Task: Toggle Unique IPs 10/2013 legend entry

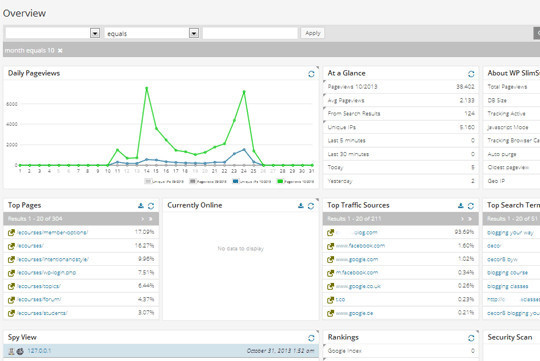Action: coord(252,181)
